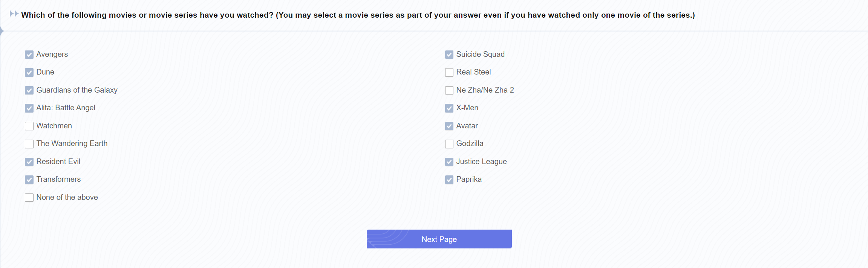Deselect the Transformers checkbox
868x268 pixels.
tap(29, 180)
